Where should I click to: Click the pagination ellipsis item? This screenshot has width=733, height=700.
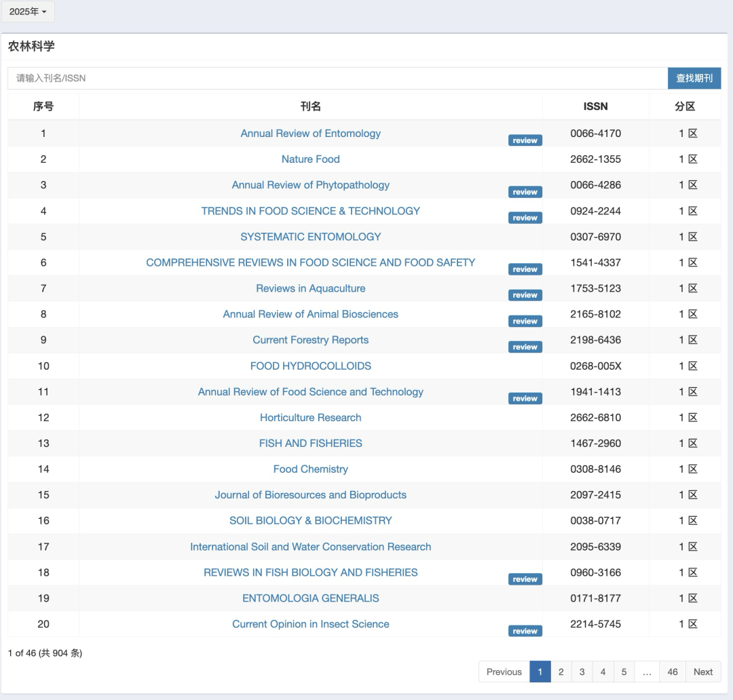pos(647,672)
